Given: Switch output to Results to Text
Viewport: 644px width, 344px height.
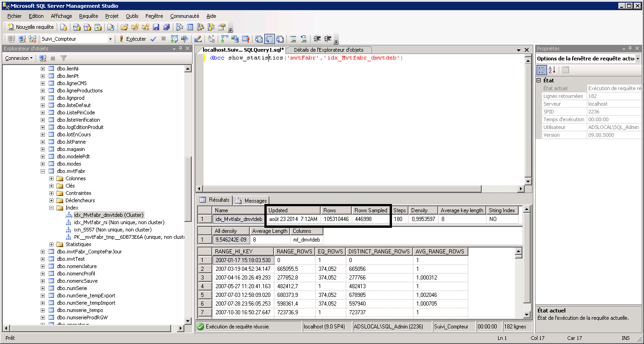Looking at the screenshot, I should (x=259, y=39).
